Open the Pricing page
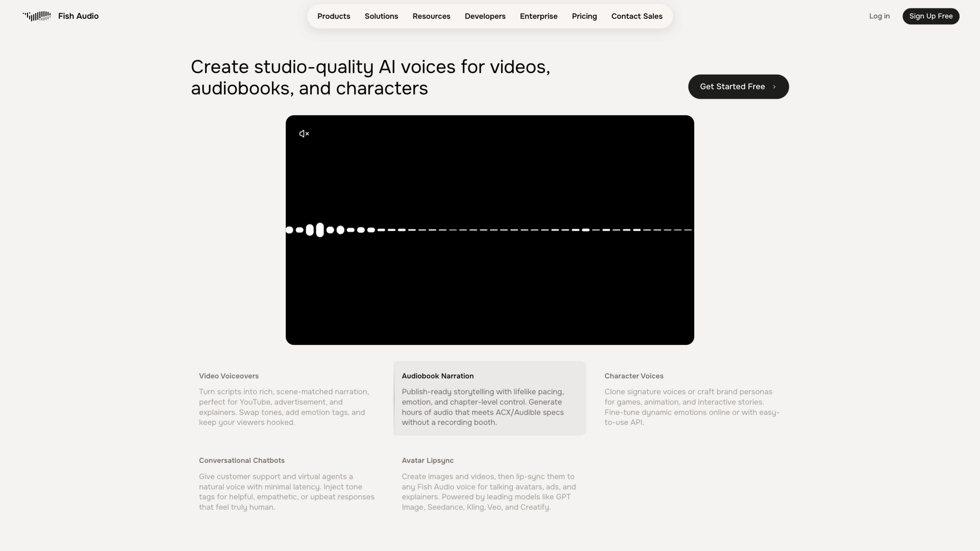The height and width of the screenshot is (551, 980). 584,16
